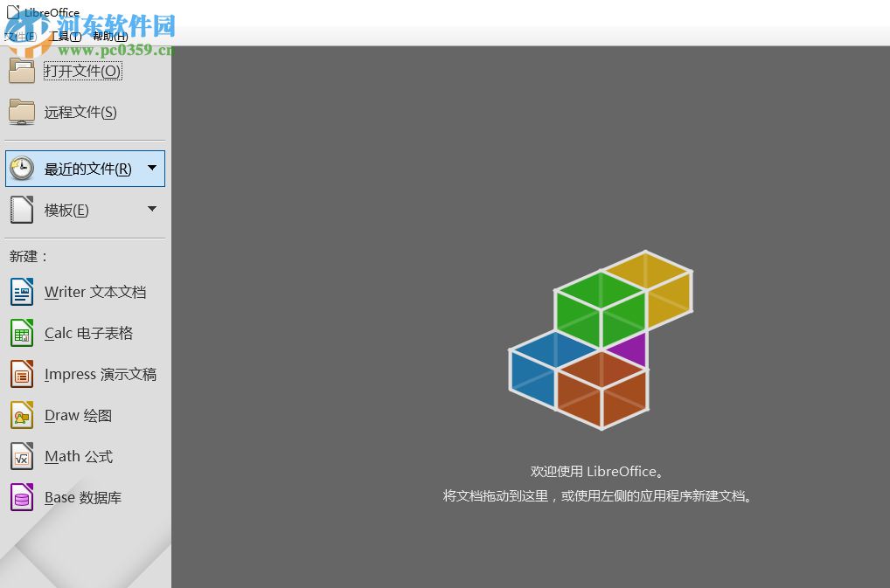This screenshot has height=588, width=890.
Task: Create a new Writer text document
Action: coord(96,292)
